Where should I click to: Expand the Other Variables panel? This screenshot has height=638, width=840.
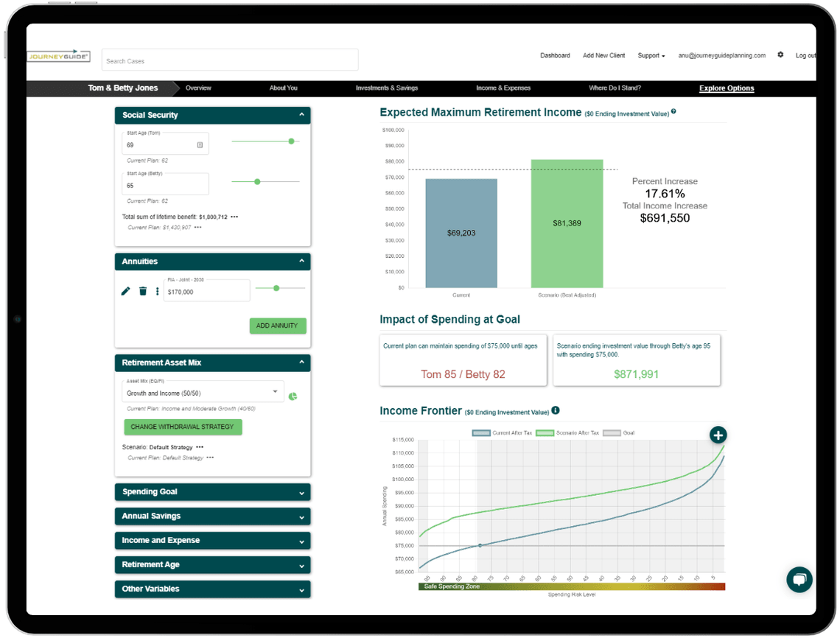[x=213, y=589]
